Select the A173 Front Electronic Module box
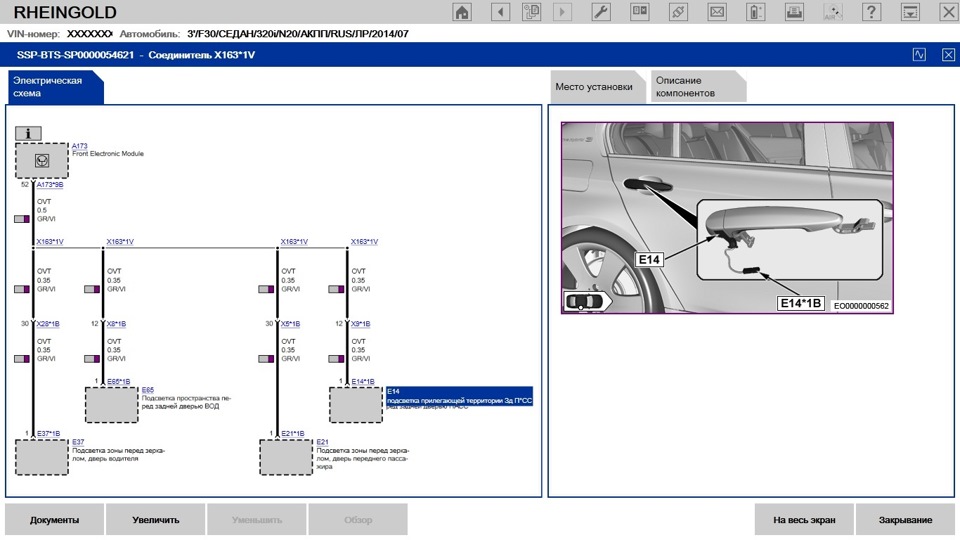Image resolution: width=960 pixels, height=540 pixels. [x=42, y=160]
